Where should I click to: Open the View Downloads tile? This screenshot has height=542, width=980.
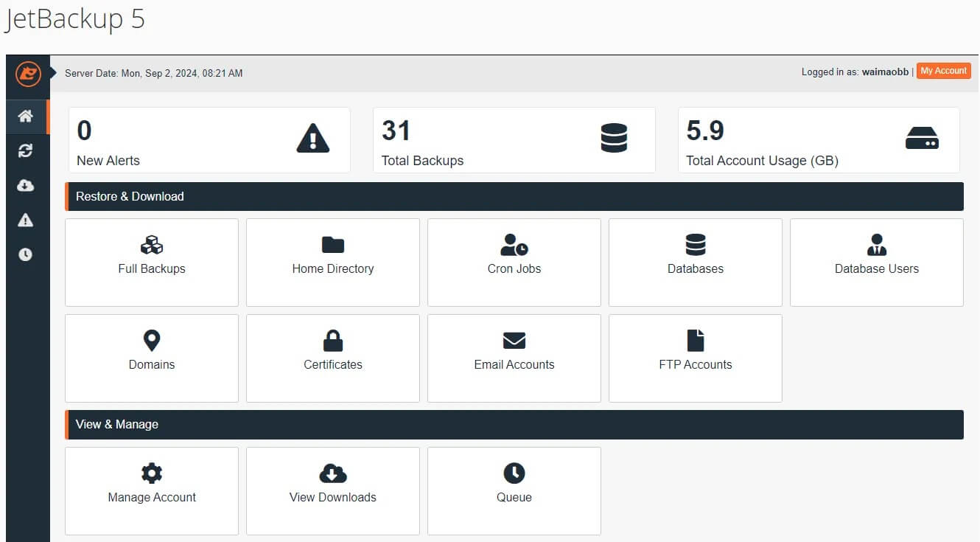click(x=333, y=490)
